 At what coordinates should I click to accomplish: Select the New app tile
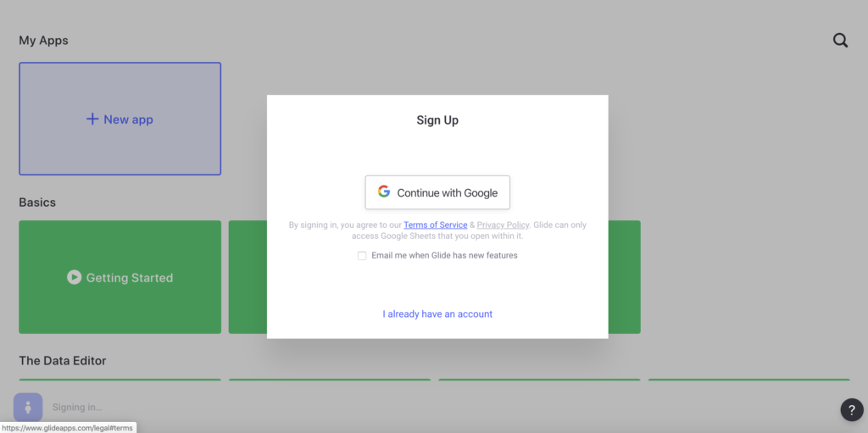click(120, 119)
